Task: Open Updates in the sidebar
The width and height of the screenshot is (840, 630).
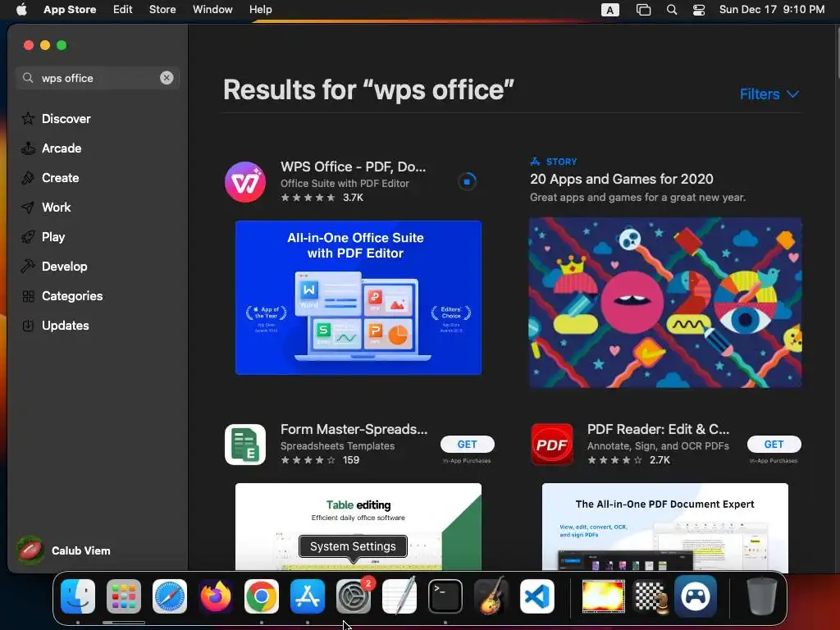Action: click(66, 325)
